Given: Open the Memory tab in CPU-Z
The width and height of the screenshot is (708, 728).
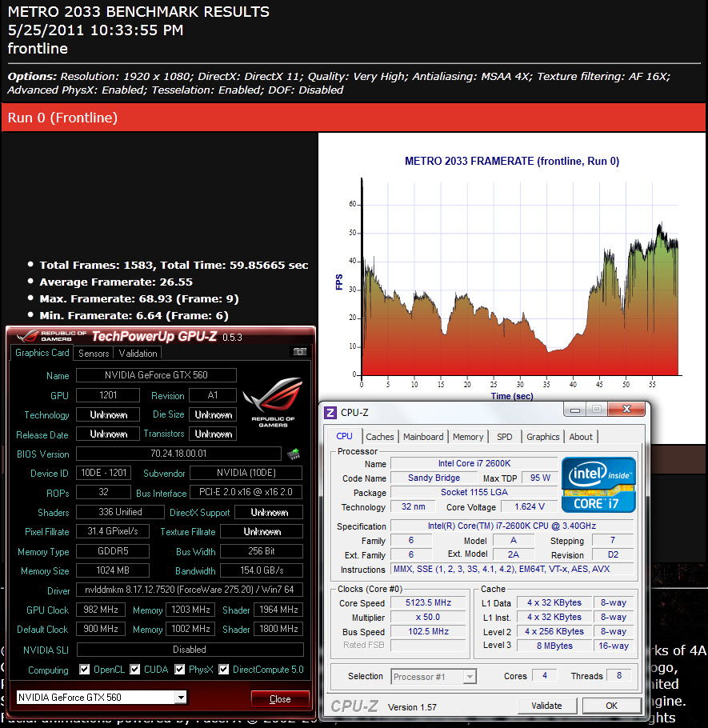Looking at the screenshot, I should (468, 437).
